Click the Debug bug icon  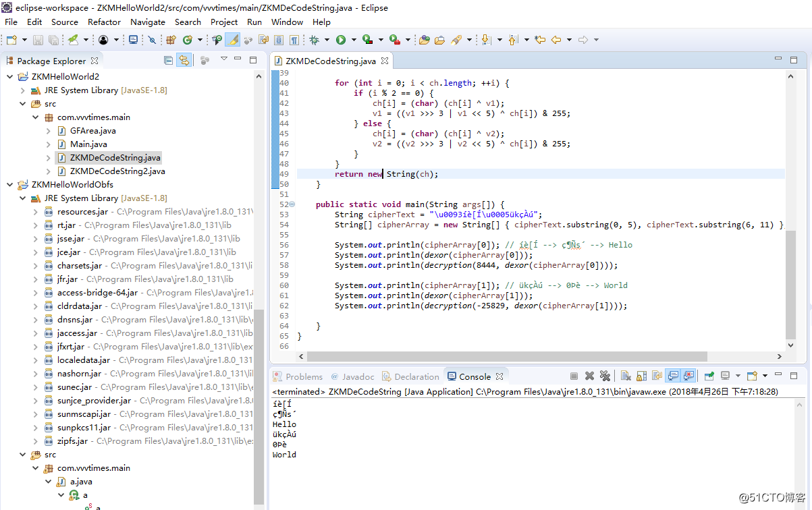[x=314, y=40]
